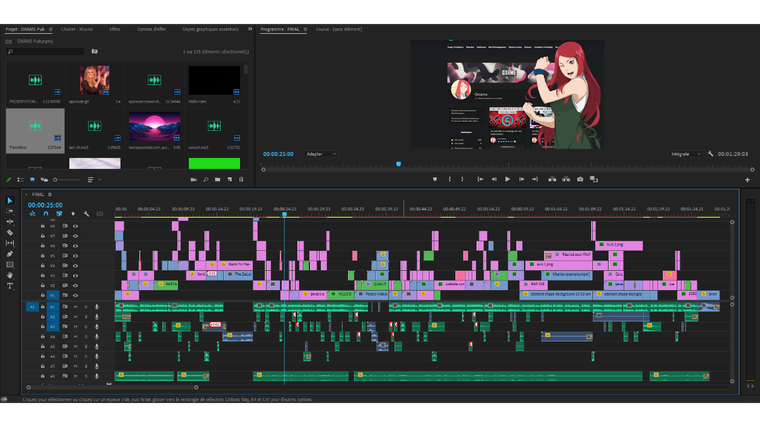Activate the Hand tool
Screen dimensions: 760x427
pyautogui.click(x=10, y=275)
